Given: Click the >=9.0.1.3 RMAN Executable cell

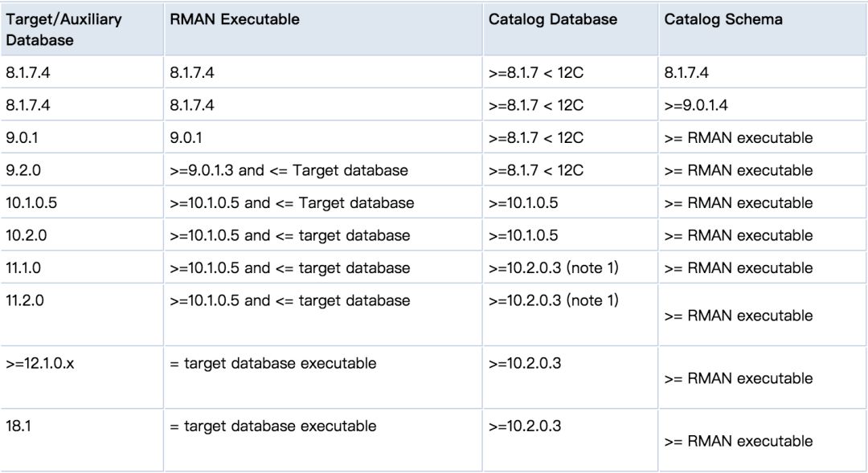Looking at the screenshot, I should pos(290,170).
